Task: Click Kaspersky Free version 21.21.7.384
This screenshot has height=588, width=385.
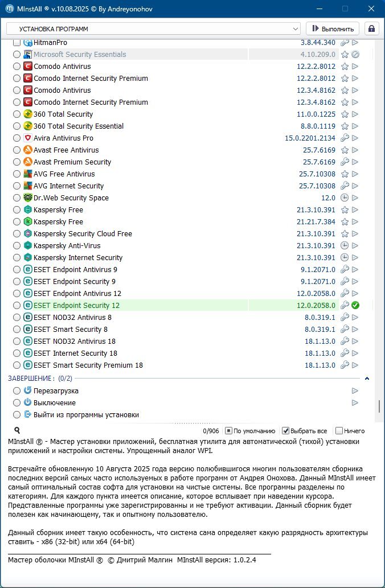Action: tap(316, 221)
